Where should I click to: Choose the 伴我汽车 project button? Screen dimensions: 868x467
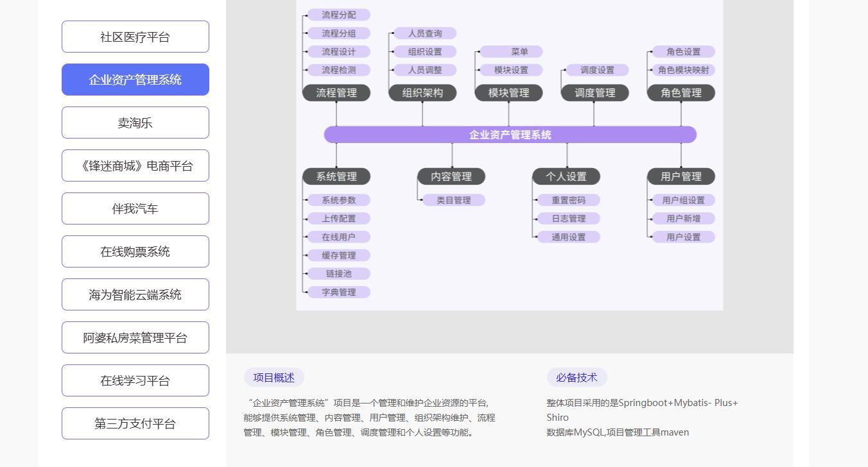click(x=135, y=208)
